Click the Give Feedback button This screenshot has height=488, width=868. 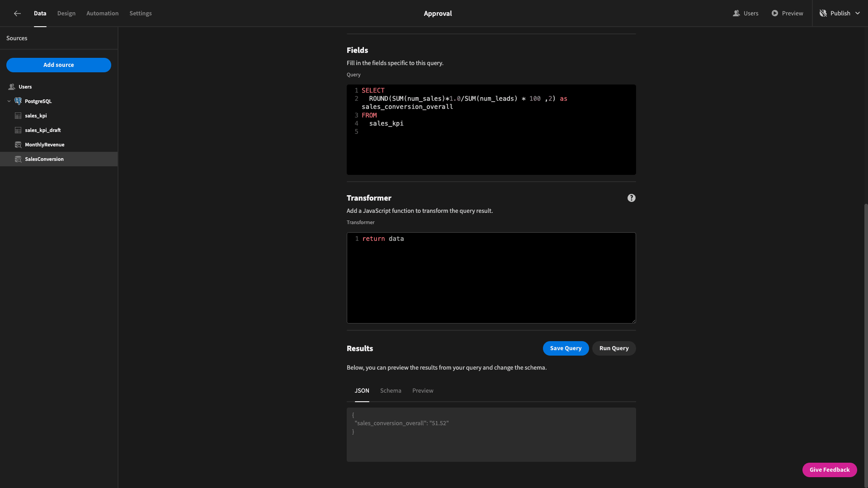(x=830, y=470)
